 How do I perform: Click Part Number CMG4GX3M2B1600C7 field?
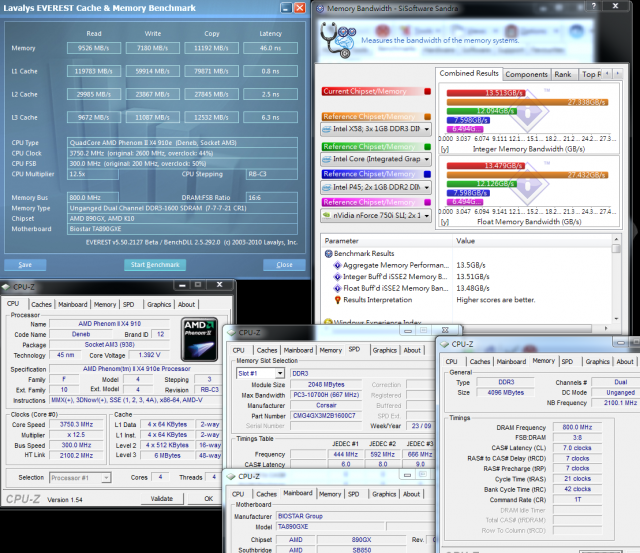(x=325, y=416)
